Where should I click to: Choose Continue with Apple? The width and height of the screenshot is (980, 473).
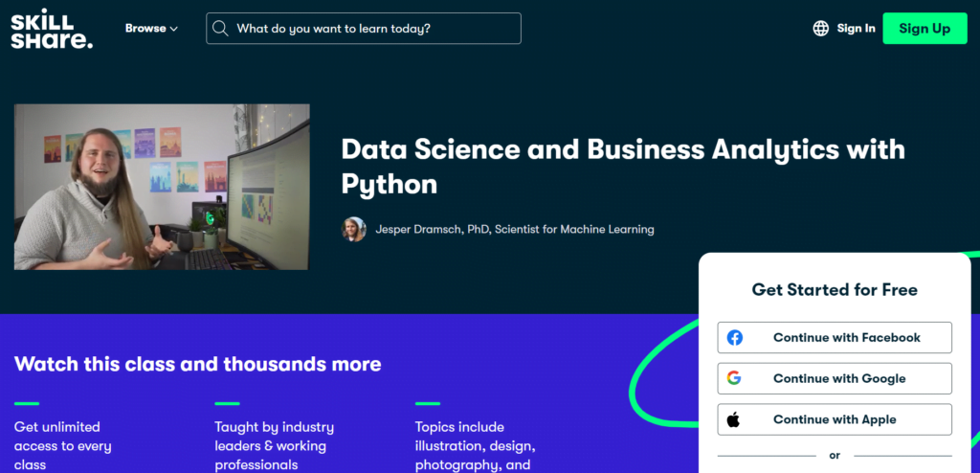click(835, 419)
